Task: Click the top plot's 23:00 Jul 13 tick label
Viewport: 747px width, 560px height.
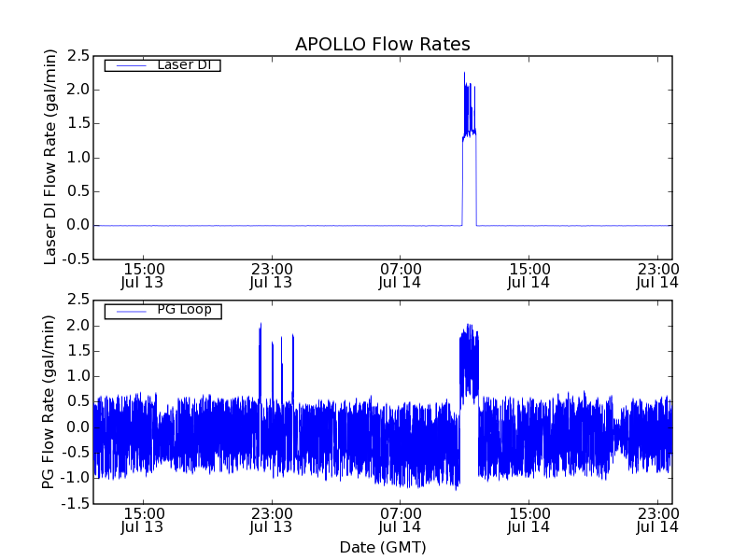Action: pyautogui.click(x=271, y=275)
